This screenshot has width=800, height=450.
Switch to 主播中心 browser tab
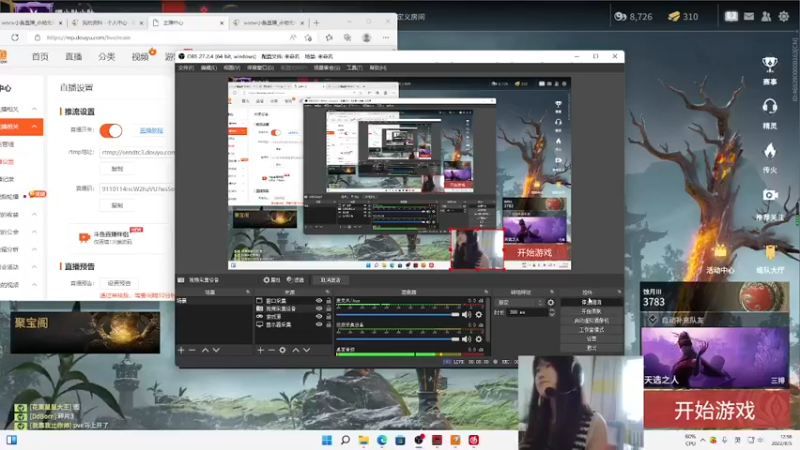pyautogui.click(x=188, y=22)
